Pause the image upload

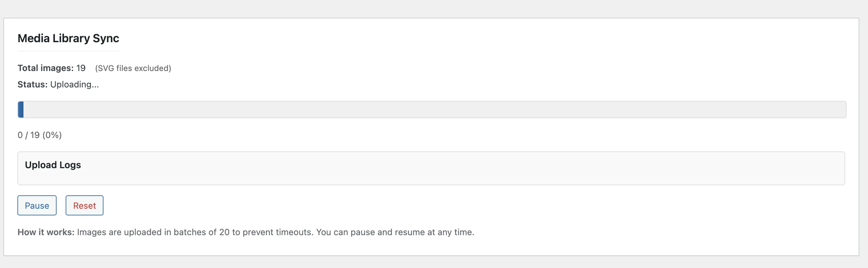tap(37, 205)
